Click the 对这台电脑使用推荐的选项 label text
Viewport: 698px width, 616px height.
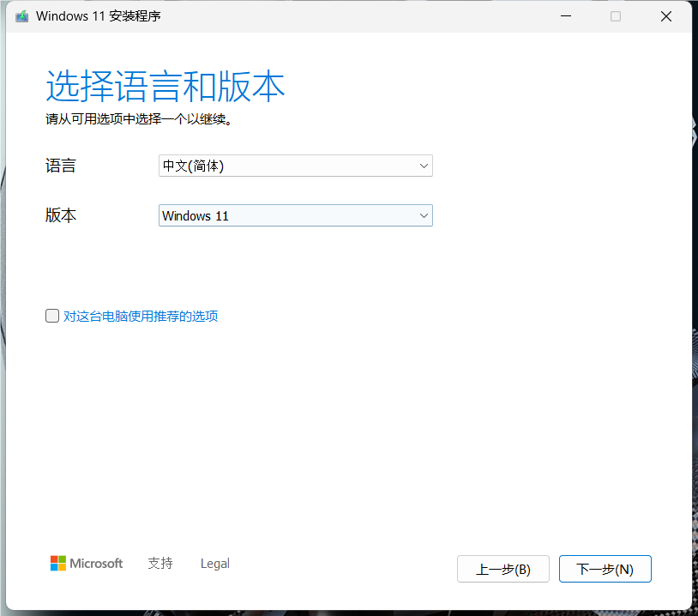pos(141,316)
